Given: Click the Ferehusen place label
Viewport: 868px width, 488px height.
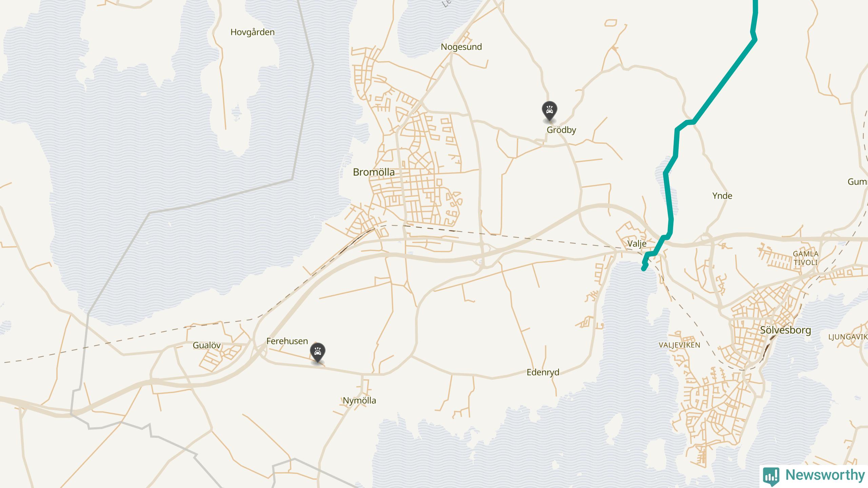Looking at the screenshot, I should 287,341.
